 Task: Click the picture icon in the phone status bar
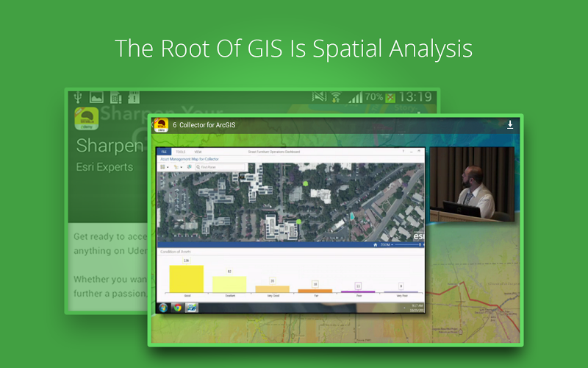(96, 98)
